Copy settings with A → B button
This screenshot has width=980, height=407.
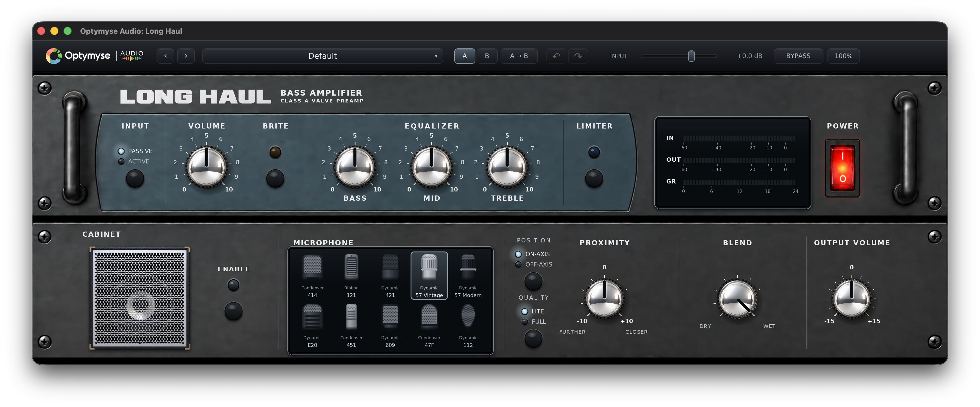tap(519, 56)
